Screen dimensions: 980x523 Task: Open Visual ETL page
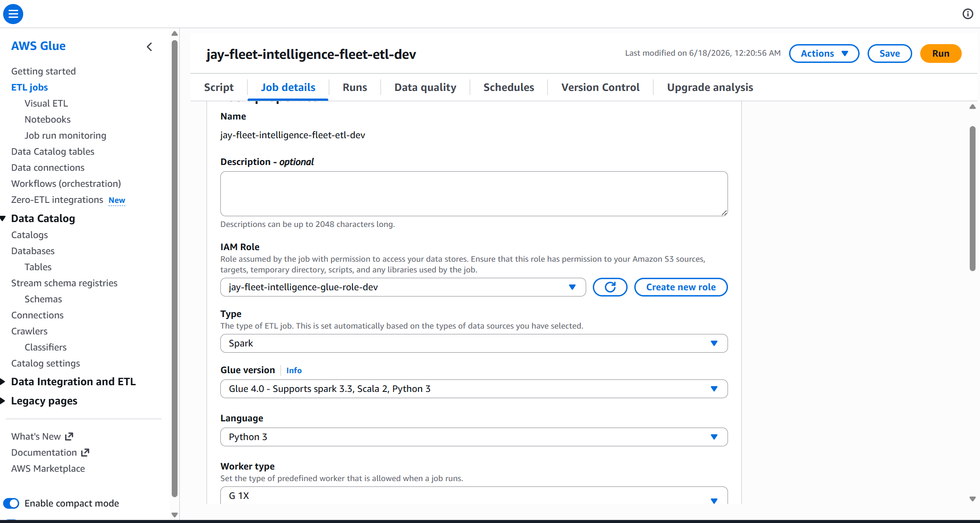point(46,103)
